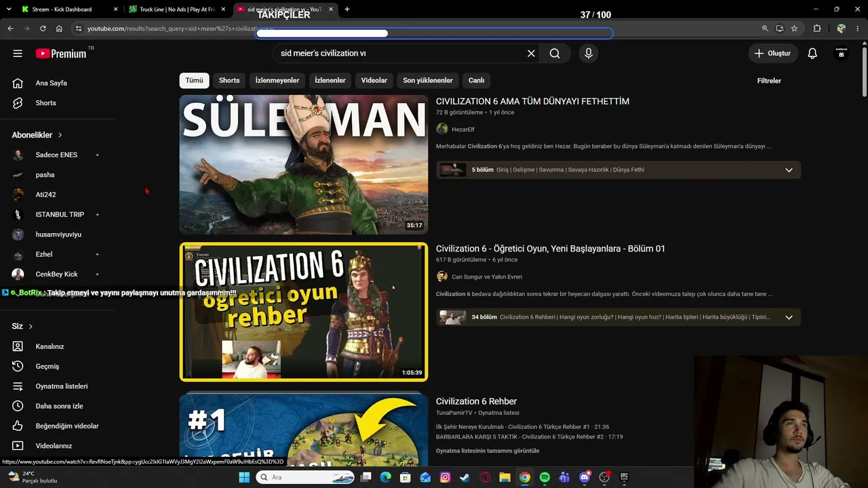Go to the YouTube Premium logo home
Image resolution: width=868 pixels, height=488 pixels.
point(62,54)
